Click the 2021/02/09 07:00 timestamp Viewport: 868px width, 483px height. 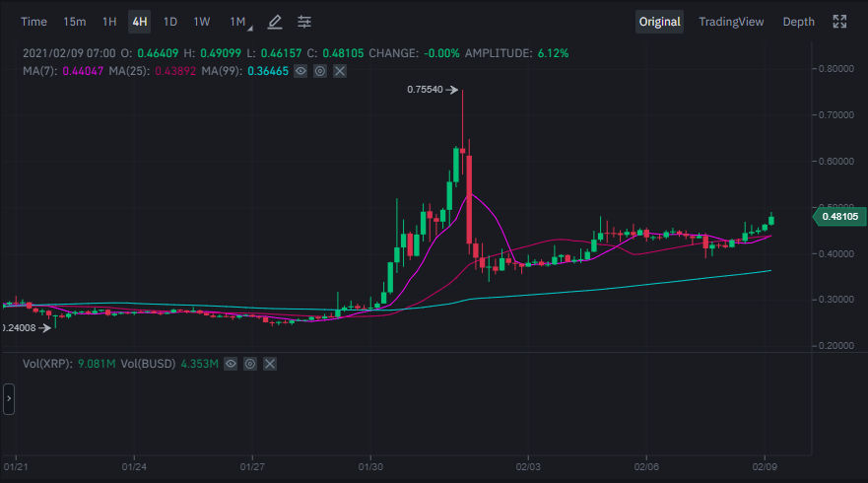pyautogui.click(x=69, y=53)
